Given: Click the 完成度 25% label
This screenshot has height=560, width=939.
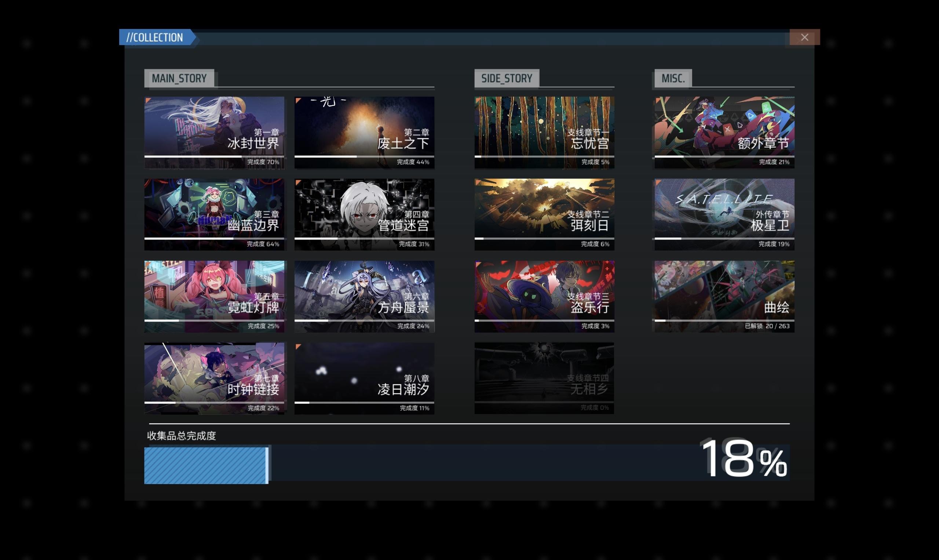Looking at the screenshot, I should tap(263, 326).
